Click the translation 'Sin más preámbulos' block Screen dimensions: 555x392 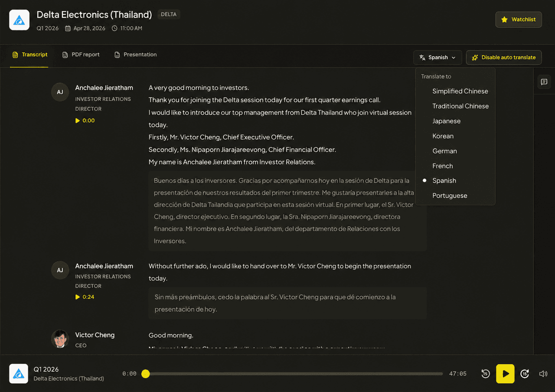[x=287, y=303]
